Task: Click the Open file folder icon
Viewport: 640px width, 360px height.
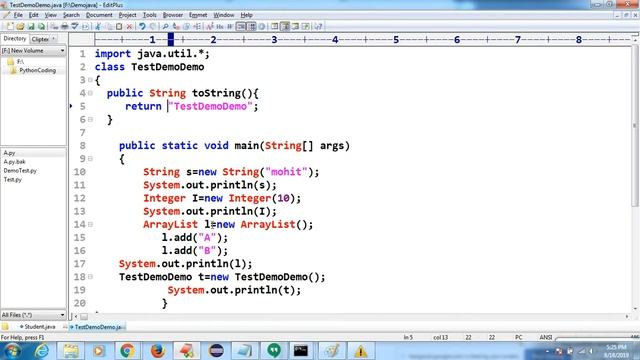Action: tap(20, 27)
